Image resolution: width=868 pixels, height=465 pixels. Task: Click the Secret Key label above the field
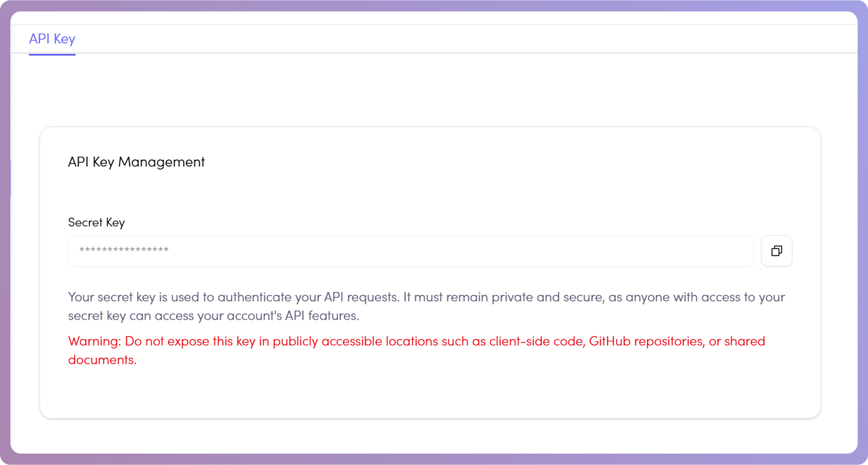[x=96, y=222]
